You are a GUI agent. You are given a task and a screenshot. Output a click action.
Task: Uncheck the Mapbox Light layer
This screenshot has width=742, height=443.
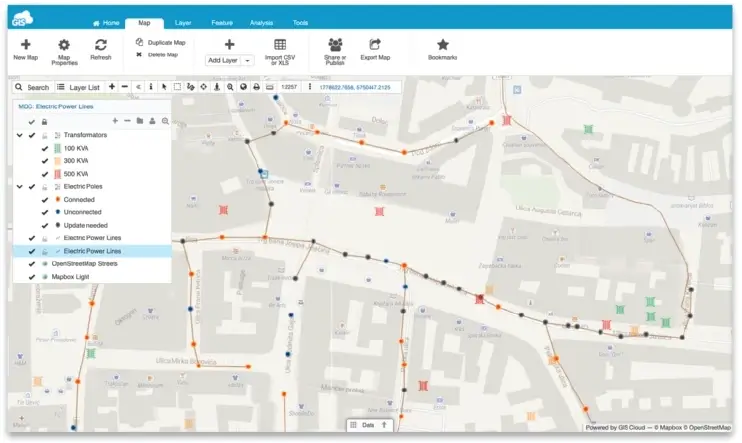click(33, 276)
